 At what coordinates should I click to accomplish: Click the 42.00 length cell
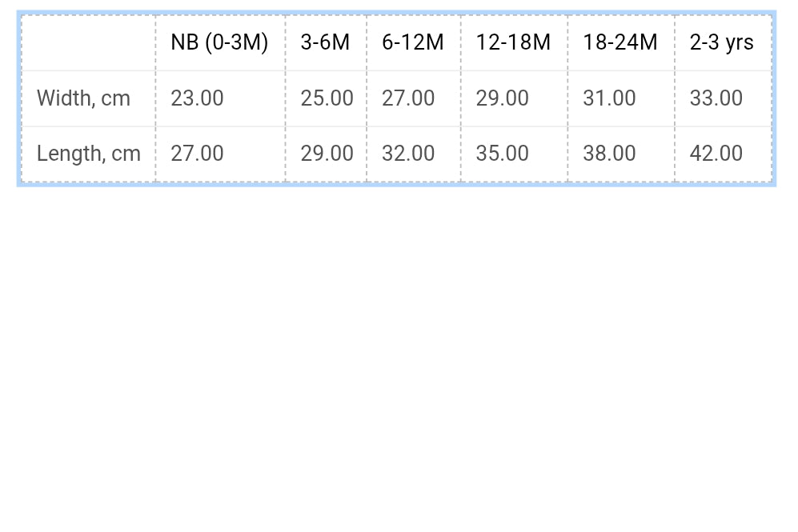[x=716, y=154]
